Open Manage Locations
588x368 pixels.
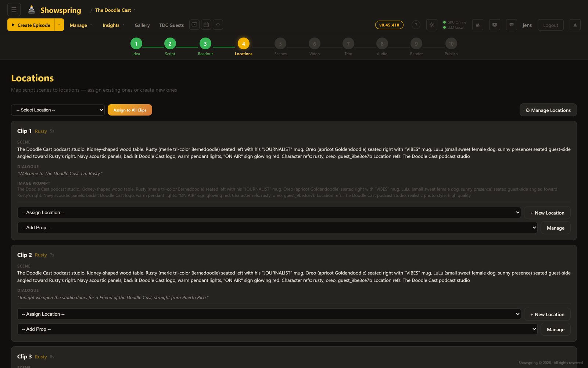point(548,110)
